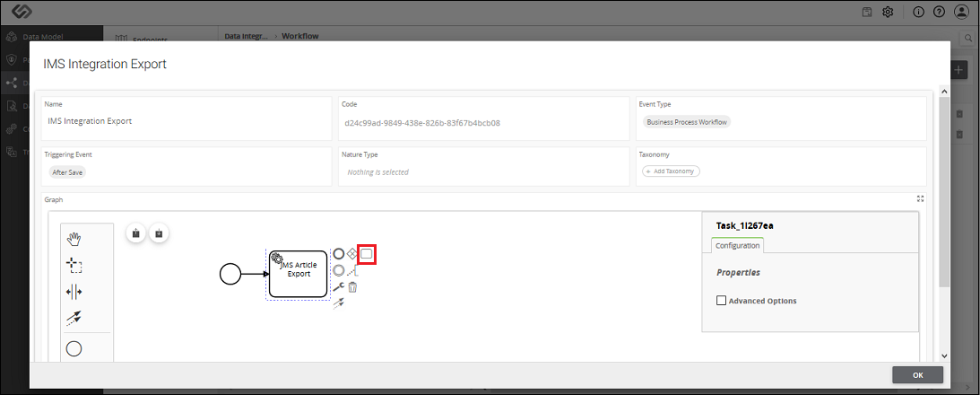Screen dimensions: 980x395
Task: Click the shield icon in the sidebar
Action: click(x=11, y=59)
